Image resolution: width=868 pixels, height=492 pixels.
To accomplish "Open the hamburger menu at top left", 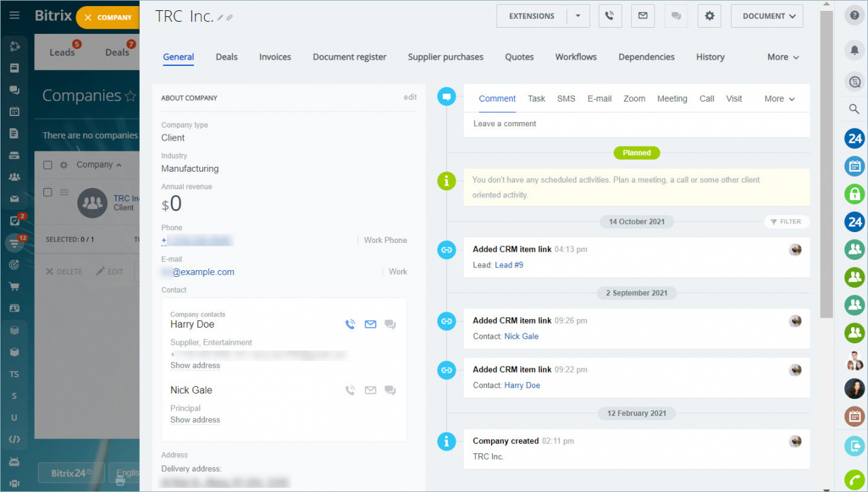I will (x=14, y=15).
